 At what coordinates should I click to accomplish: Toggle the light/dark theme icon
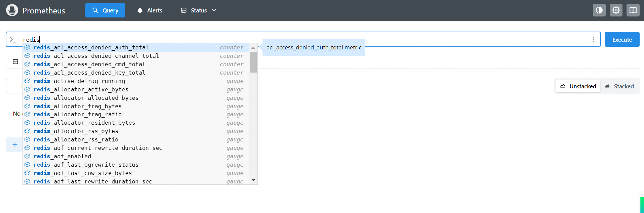pyautogui.click(x=599, y=10)
